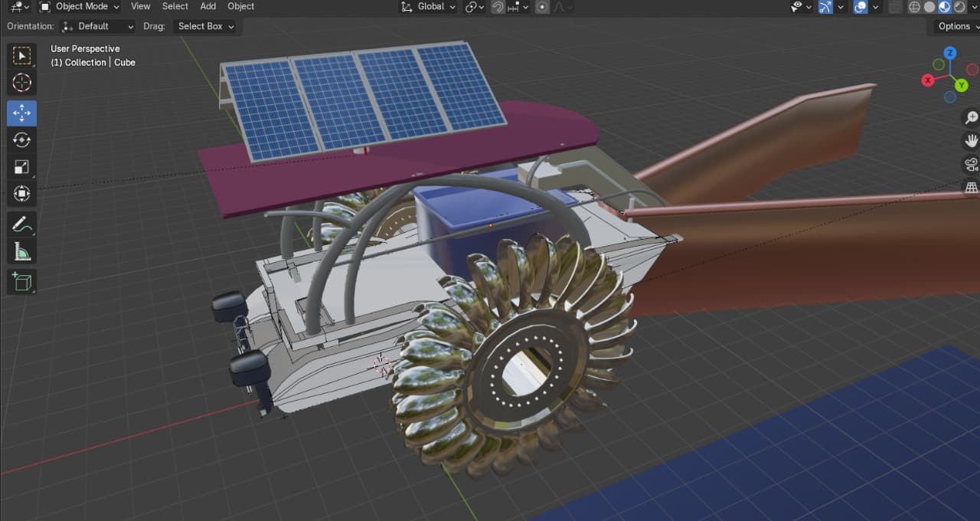This screenshot has height=521, width=980.
Task: Open the Global transform orientation dropdown
Action: [429, 7]
